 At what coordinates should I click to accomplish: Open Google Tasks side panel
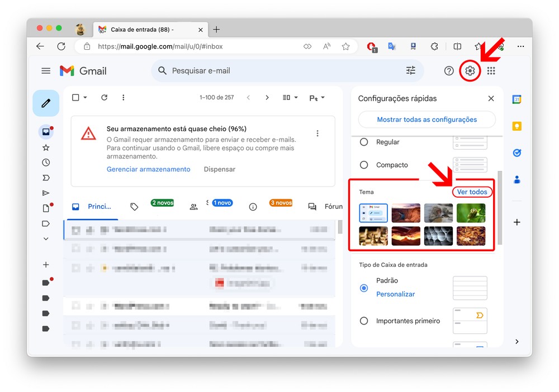tap(517, 153)
